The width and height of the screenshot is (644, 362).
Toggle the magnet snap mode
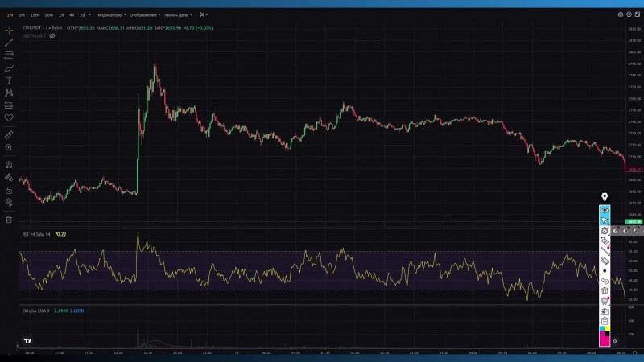(x=9, y=164)
